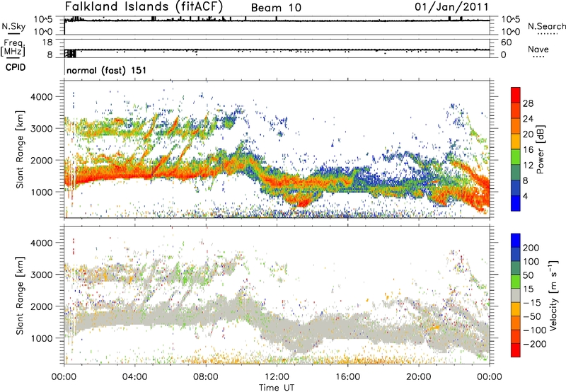Viewport: 566px width, 392px height.
Task: Pick dark green 50–100 Velocity colorbar segment
Action: pyautogui.click(x=516, y=268)
